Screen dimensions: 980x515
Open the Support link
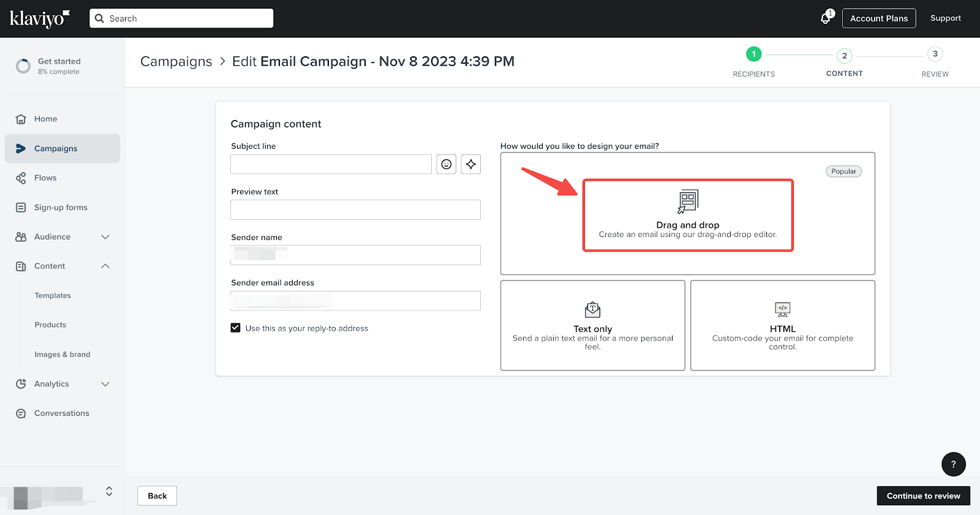pos(946,18)
